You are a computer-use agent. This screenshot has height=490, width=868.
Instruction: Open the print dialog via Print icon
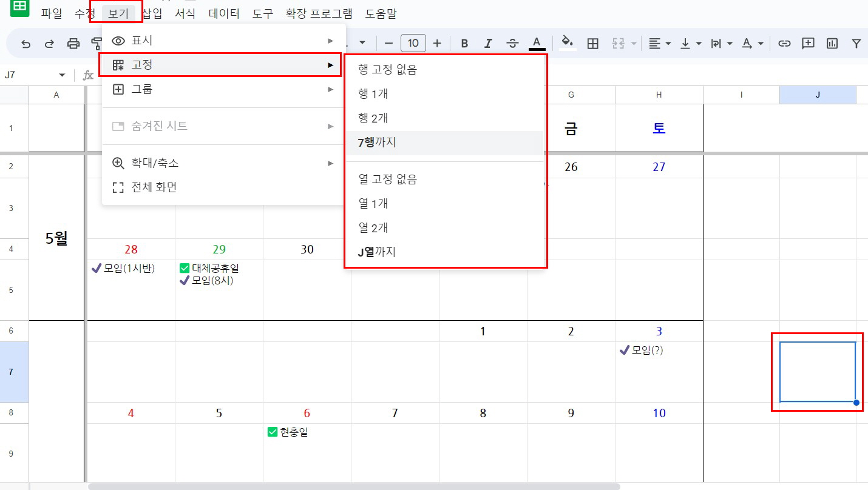[x=72, y=42]
